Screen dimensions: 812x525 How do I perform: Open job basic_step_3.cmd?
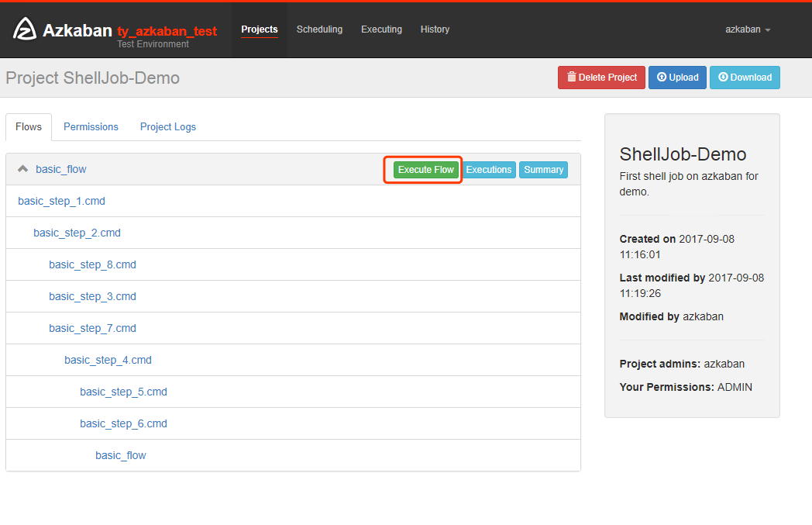point(93,296)
